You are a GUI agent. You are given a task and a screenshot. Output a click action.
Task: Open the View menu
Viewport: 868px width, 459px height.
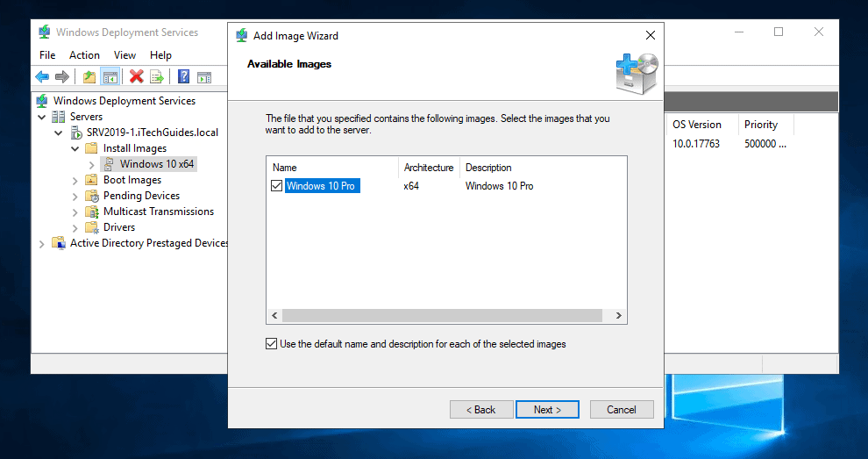click(x=125, y=55)
